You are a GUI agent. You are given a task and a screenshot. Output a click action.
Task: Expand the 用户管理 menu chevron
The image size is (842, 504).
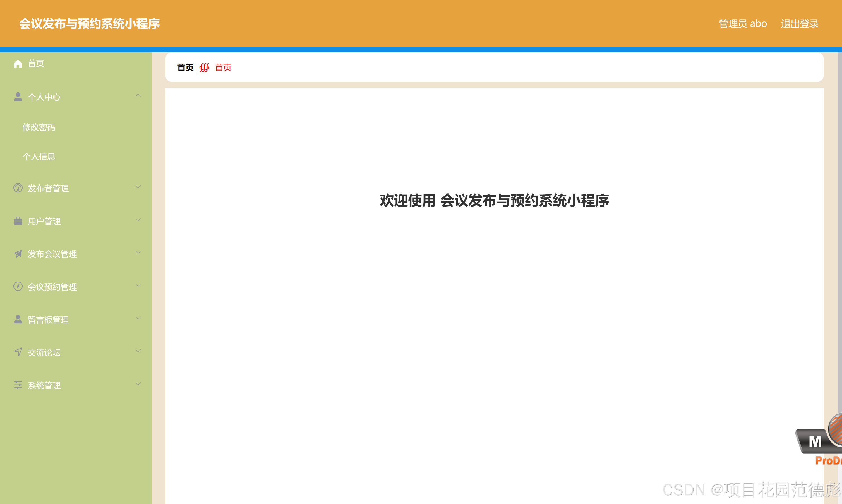(138, 219)
